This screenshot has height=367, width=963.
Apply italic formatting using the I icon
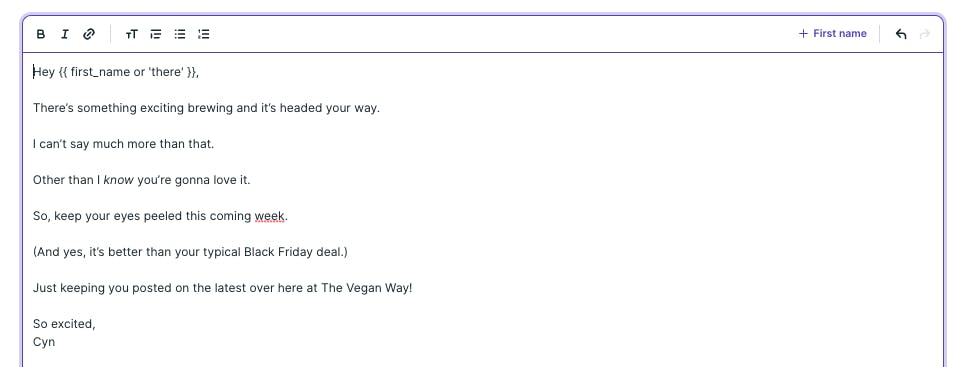64,34
